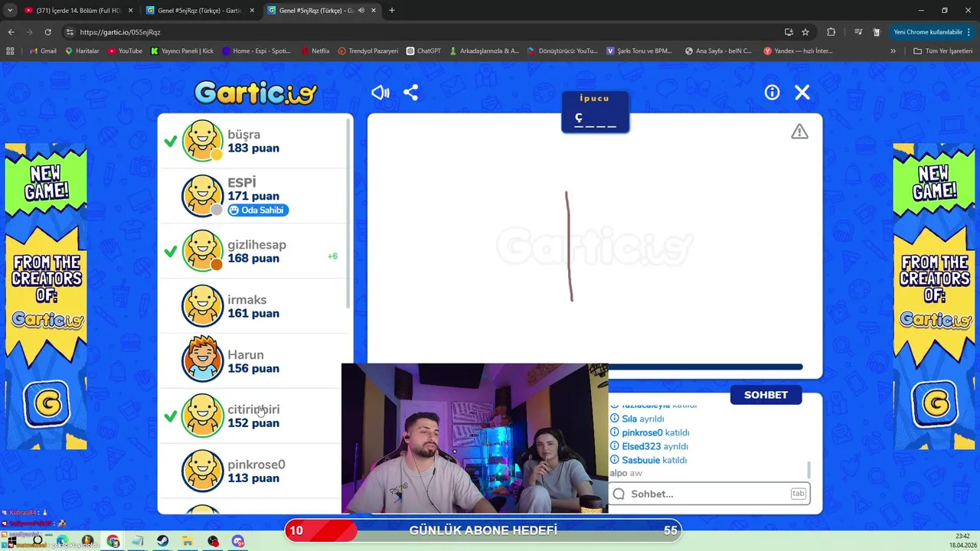The image size is (980, 551).
Task: Open File Explorer from the taskbar
Action: coord(188,541)
